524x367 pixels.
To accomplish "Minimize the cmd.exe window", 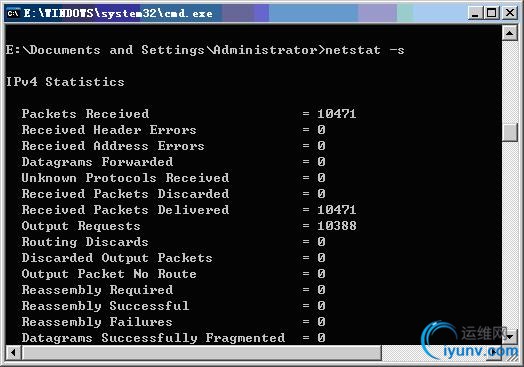I will [x=475, y=13].
